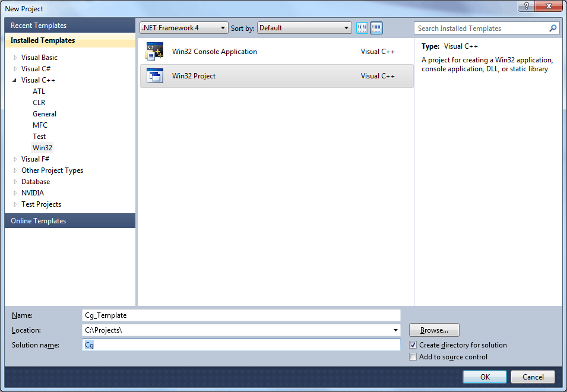Expand the Visual C# tree node
This screenshot has height=392, width=567.
(x=15, y=69)
